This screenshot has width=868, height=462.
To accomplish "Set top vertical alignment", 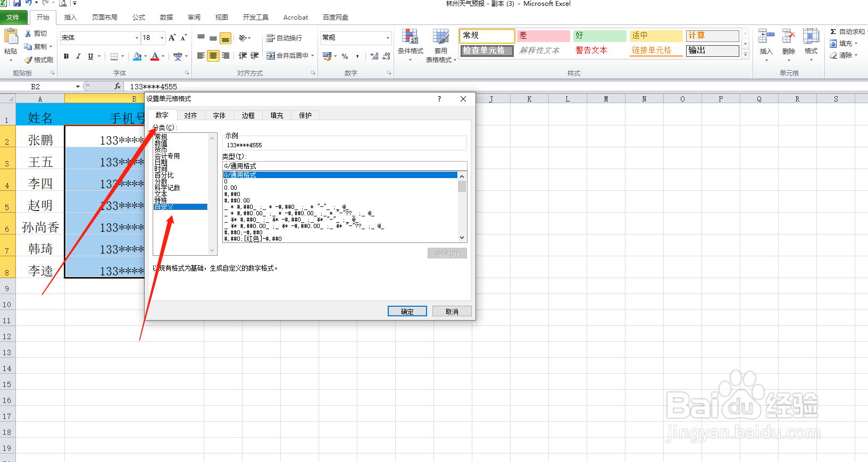I will point(201,38).
